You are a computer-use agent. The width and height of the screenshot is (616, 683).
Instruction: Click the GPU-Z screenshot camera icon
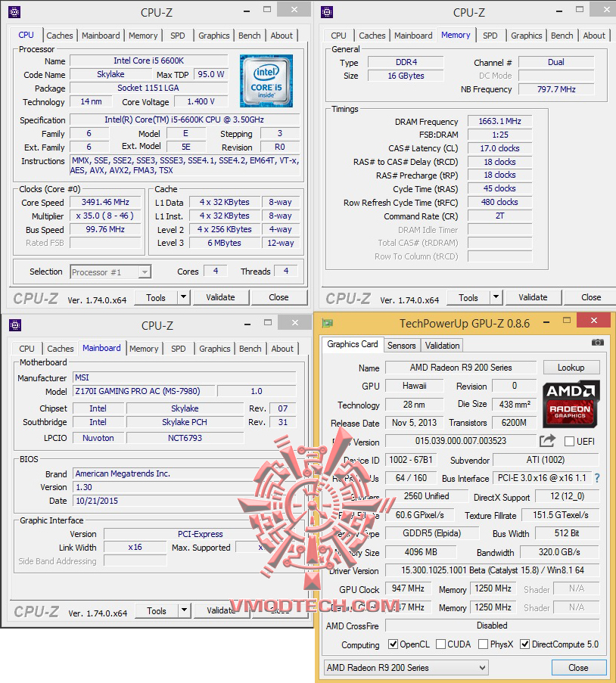[598, 343]
